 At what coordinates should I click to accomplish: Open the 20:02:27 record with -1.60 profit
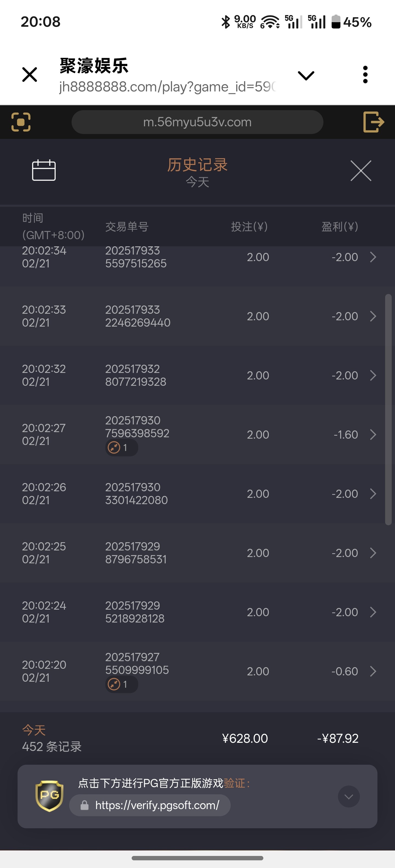click(x=373, y=435)
